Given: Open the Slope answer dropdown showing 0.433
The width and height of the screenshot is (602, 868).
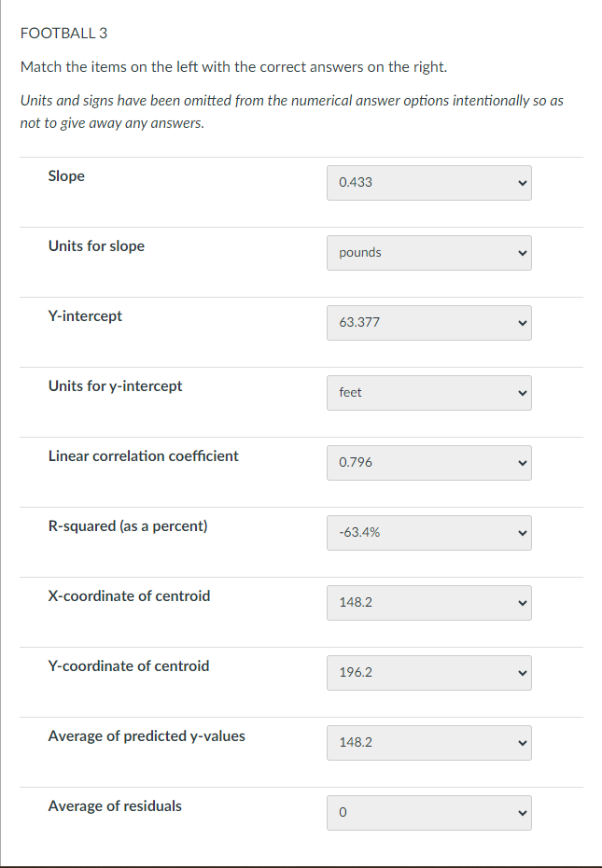Looking at the screenshot, I should click(x=428, y=182).
